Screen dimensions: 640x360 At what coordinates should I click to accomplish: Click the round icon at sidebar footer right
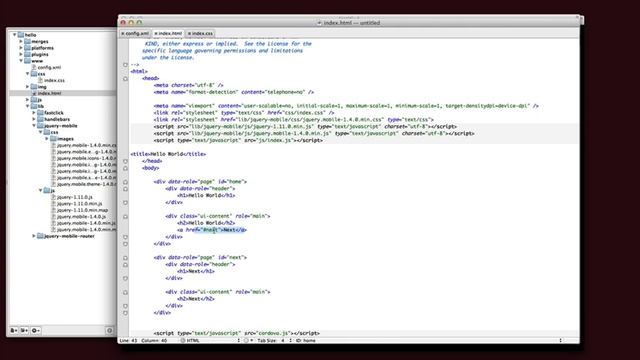pos(109,330)
